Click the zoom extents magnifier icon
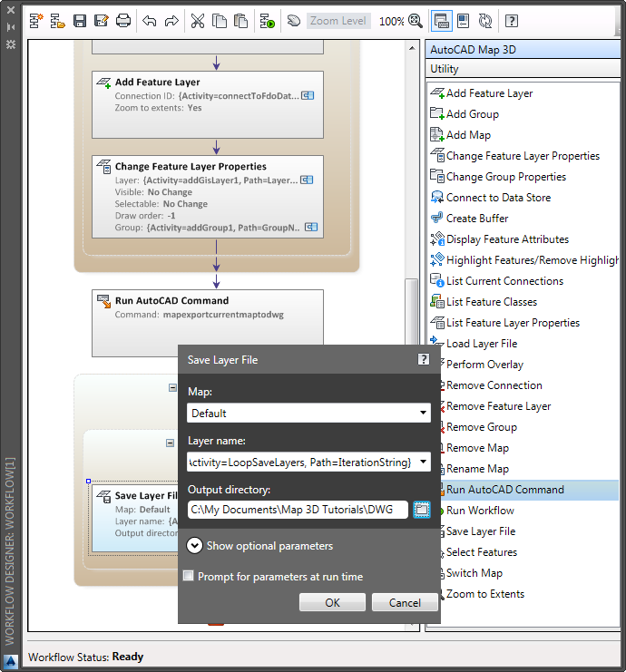Viewport: 626px width, 672px height. point(415,21)
